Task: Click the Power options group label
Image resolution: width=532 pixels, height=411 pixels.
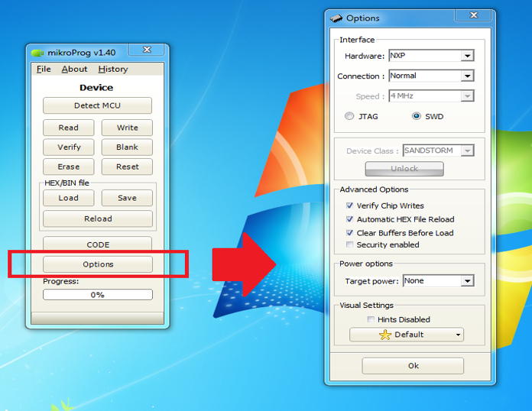Action: pos(366,264)
